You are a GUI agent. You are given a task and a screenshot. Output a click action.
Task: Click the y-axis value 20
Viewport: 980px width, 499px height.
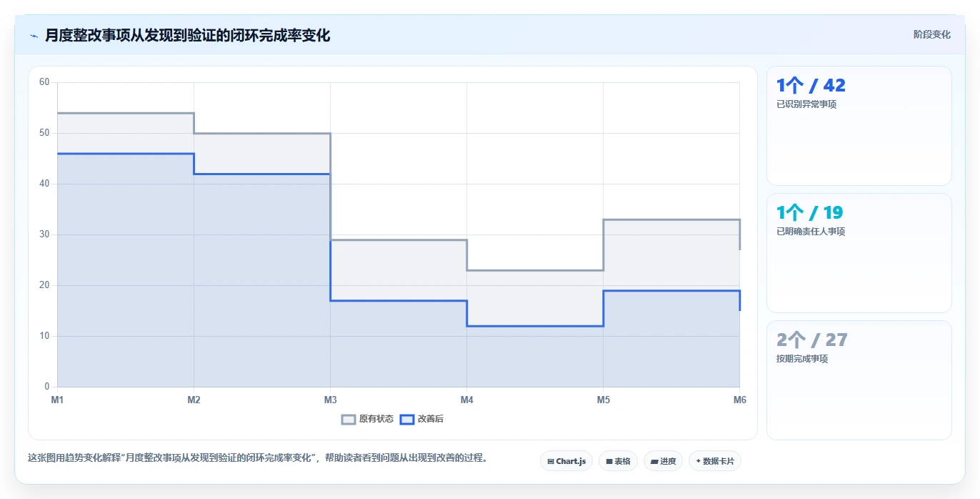point(44,285)
